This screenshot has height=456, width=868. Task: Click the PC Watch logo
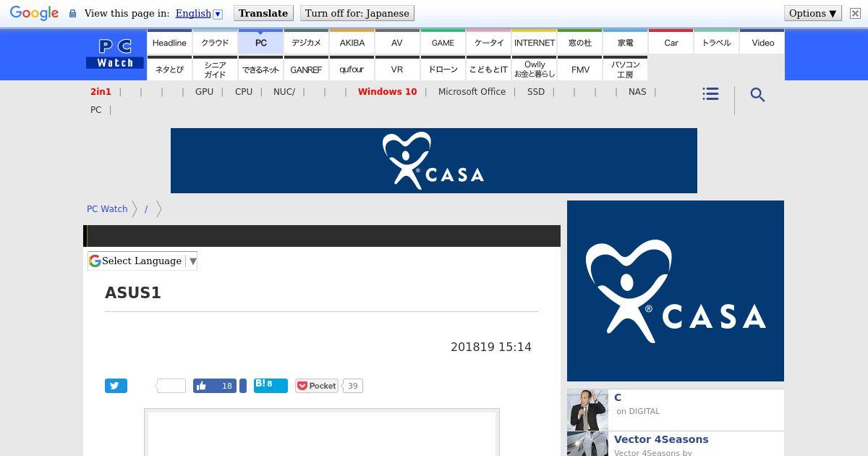115,54
